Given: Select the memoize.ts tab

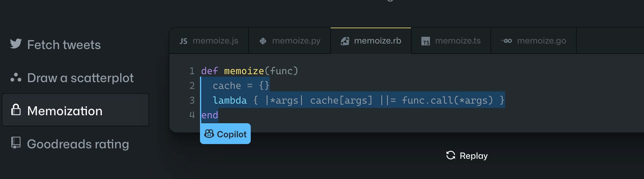Looking at the screenshot, I should pos(451,41).
